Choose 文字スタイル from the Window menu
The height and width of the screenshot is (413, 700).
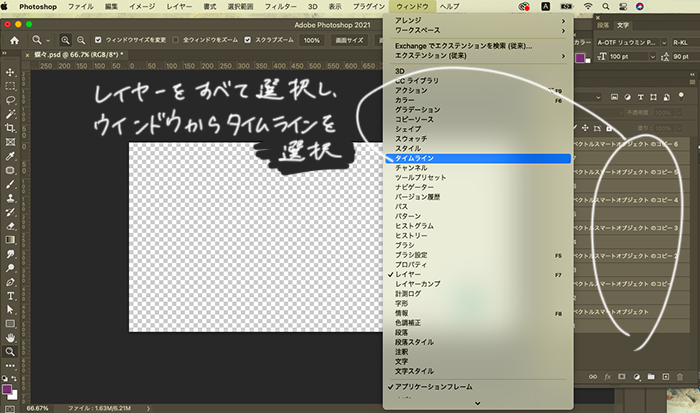[478, 371]
